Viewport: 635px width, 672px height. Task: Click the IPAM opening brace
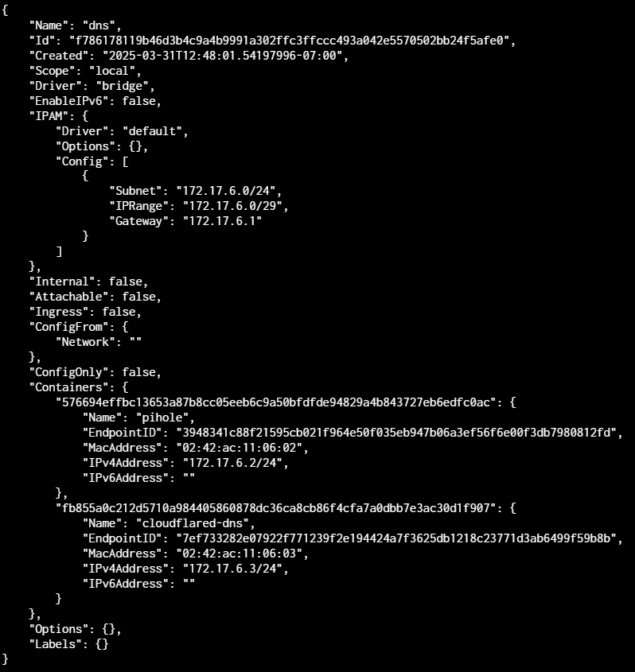(x=85, y=116)
